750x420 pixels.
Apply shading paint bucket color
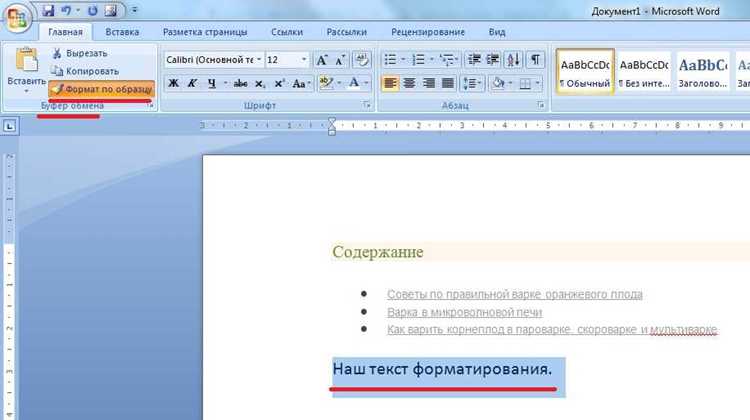point(498,83)
